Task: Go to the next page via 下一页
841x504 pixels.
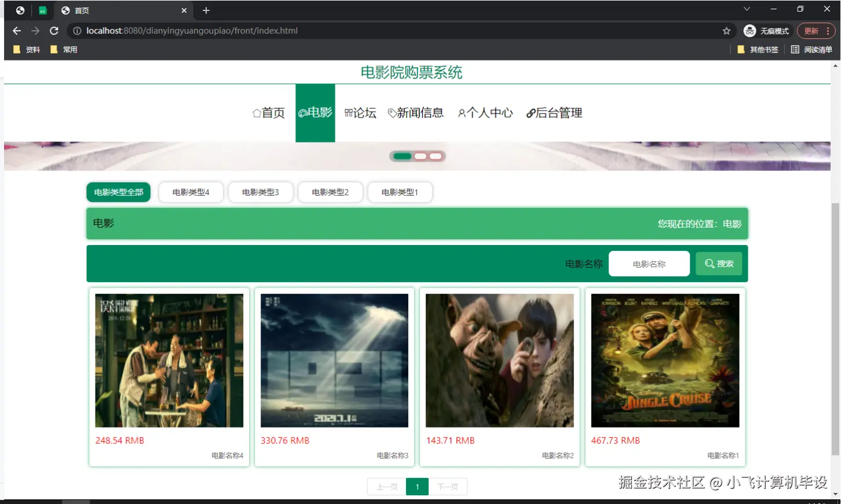Action: coord(447,486)
